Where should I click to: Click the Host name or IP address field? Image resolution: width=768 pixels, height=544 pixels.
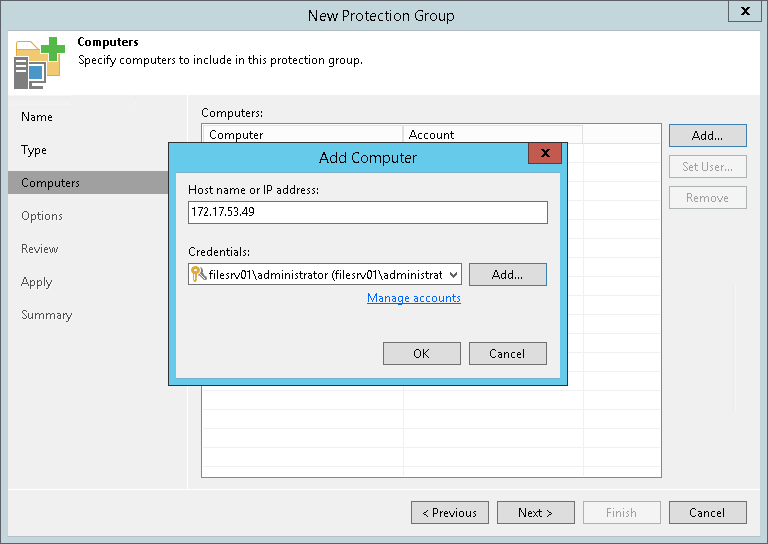pyautogui.click(x=367, y=212)
